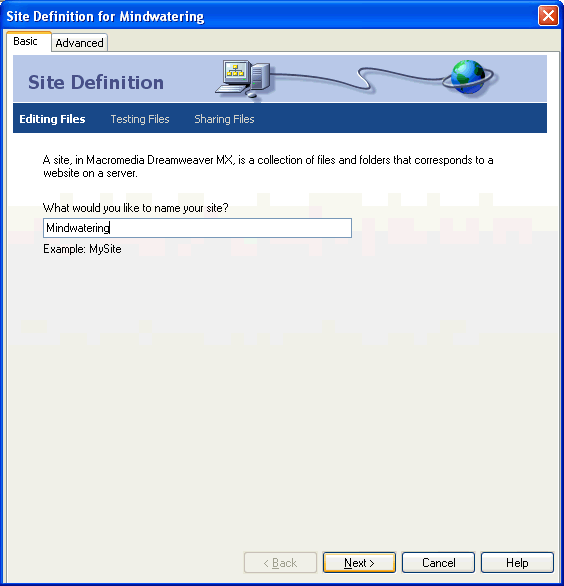The height and width of the screenshot is (586, 564).
Task: Switch to the Advanced tab
Action: [x=79, y=43]
